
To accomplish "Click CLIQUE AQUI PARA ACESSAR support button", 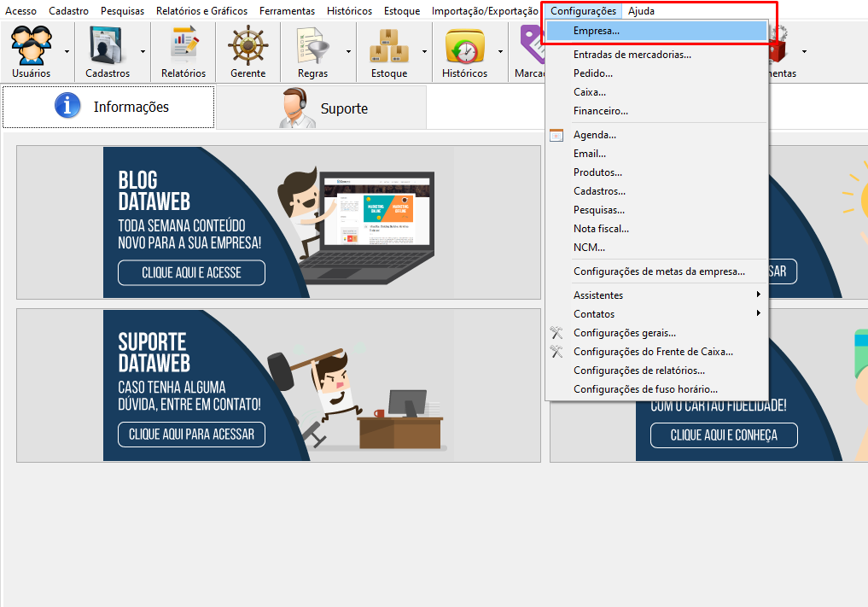I will [x=191, y=435].
